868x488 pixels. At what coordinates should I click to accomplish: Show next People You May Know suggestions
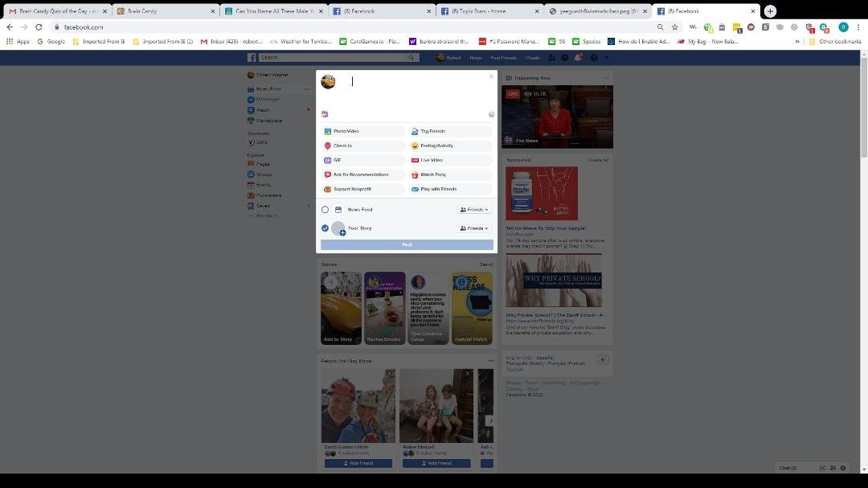(490, 421)
